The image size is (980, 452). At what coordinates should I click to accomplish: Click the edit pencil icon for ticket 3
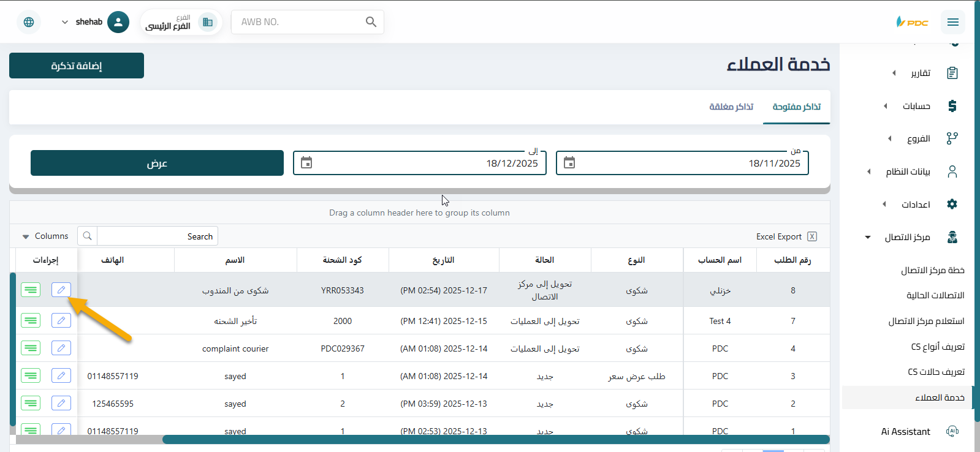click(x=61, y=375)
